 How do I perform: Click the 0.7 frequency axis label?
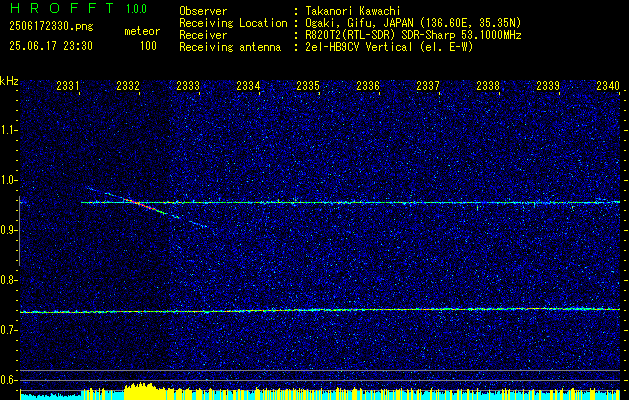(x=9, y=330)
